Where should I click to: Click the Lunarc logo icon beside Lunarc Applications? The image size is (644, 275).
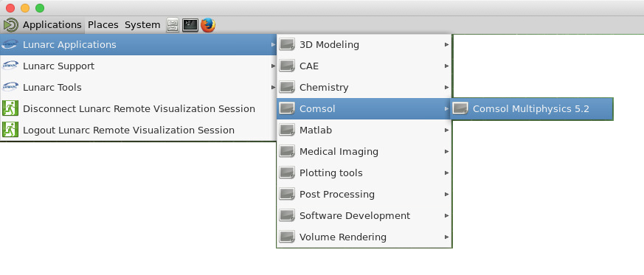tap(10, 44)
